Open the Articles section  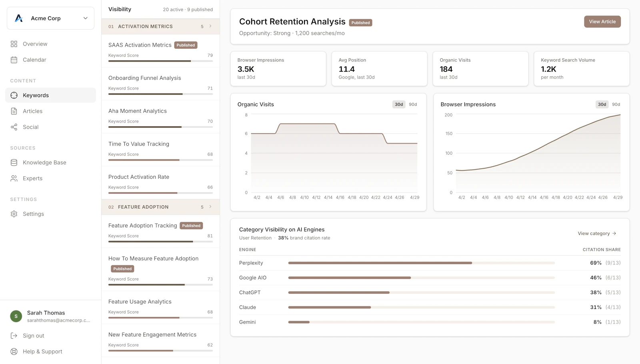tap(50, 111)
